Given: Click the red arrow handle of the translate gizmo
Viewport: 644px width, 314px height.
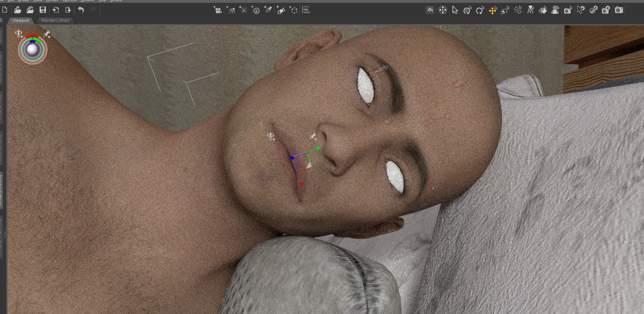Looking at the screenshot, I should [x=301, y=184].
